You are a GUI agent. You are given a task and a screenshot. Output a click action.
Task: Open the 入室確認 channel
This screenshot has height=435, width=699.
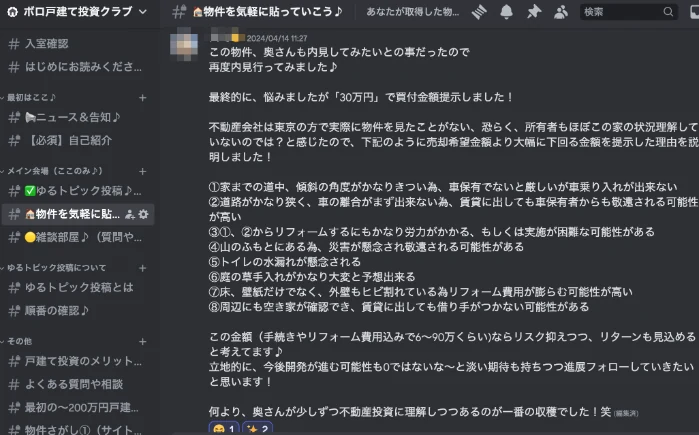coord(78,44)
